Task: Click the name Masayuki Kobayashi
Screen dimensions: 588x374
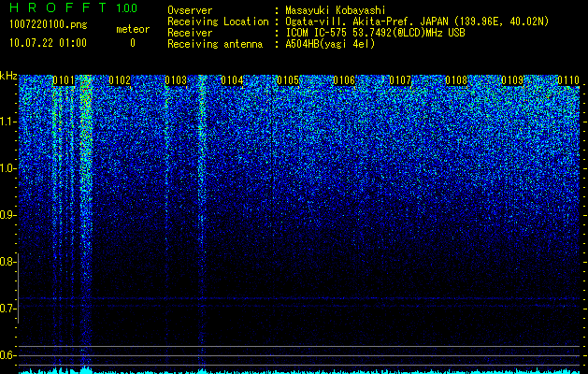Action: click(336, 10)
